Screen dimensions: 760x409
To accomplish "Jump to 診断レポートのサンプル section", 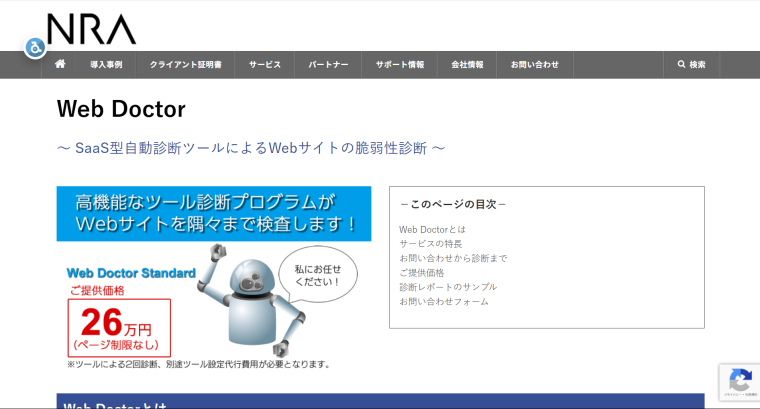I will (x=448, y=287).
